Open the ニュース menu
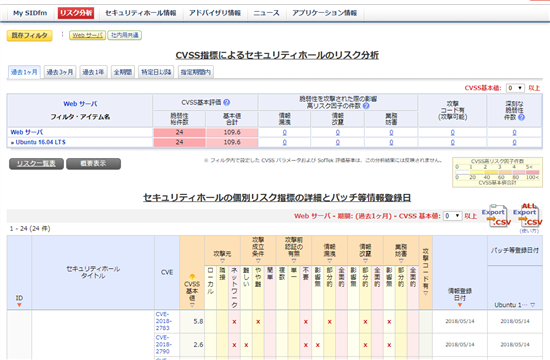550x360 pixels. pos(266,13)
